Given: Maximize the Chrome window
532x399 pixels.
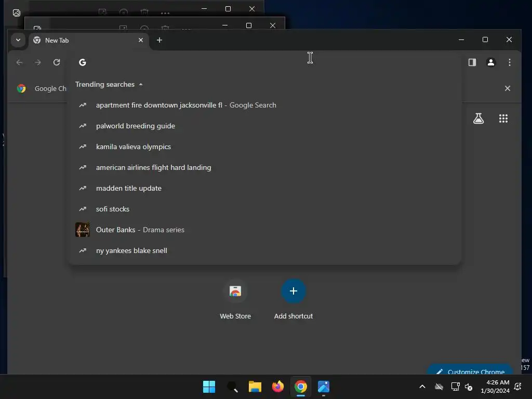Looking at the screenshot, I should click(485, 39).
